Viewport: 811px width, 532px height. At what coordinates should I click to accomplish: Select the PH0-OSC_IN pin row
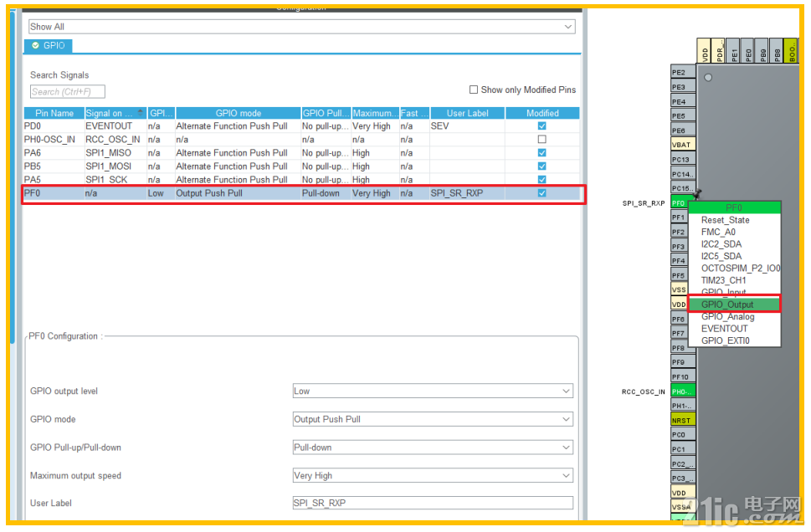pyautogui.click(x=301, y=139)
